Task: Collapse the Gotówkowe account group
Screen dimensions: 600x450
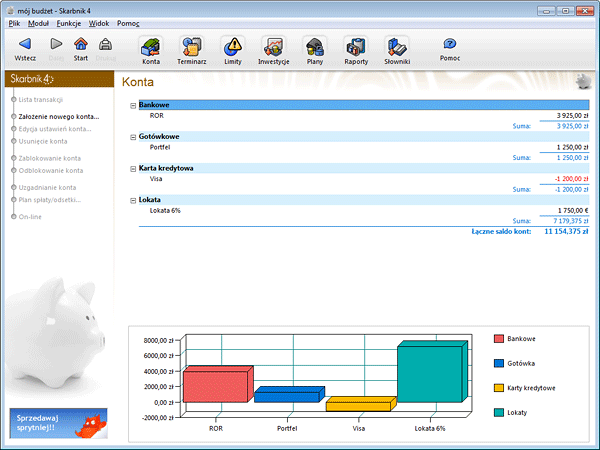Action: (133, 137)
